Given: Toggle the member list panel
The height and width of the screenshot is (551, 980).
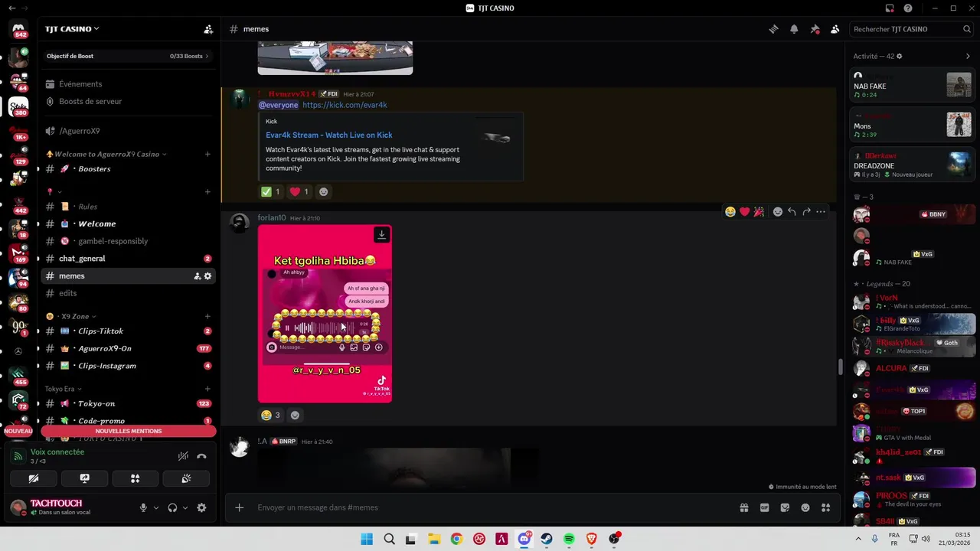Looking at the screenshot, I should (x=835, y=29).
